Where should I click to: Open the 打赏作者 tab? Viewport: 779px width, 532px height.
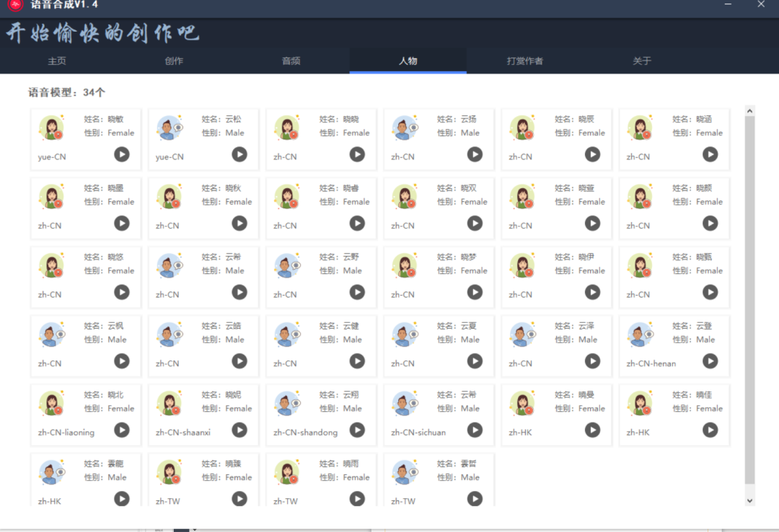point(525,61)
